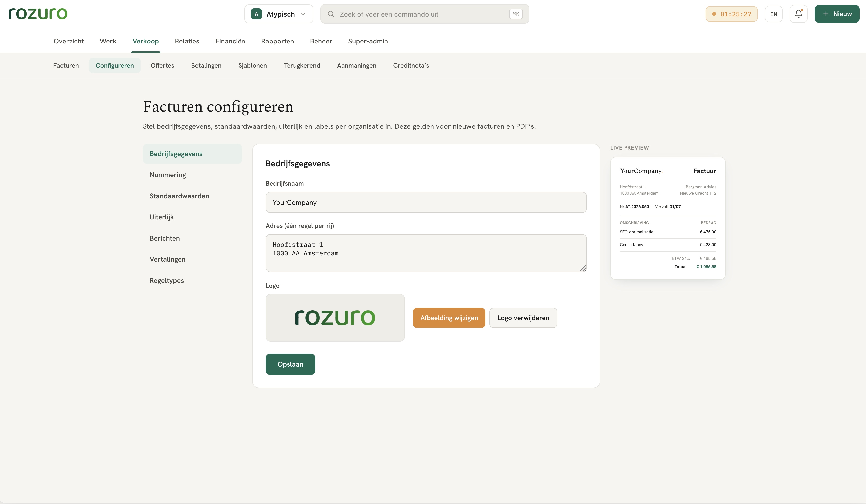Click the green A organisation avatar
Image resolution: width=866 pixels, height=504 pixels.
coord(256,14)
